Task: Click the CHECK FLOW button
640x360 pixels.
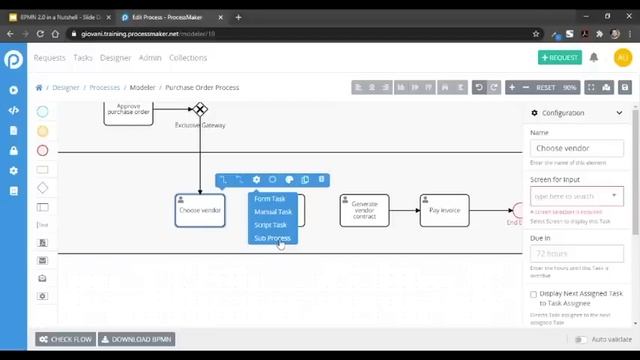Action: coord(65,339)
